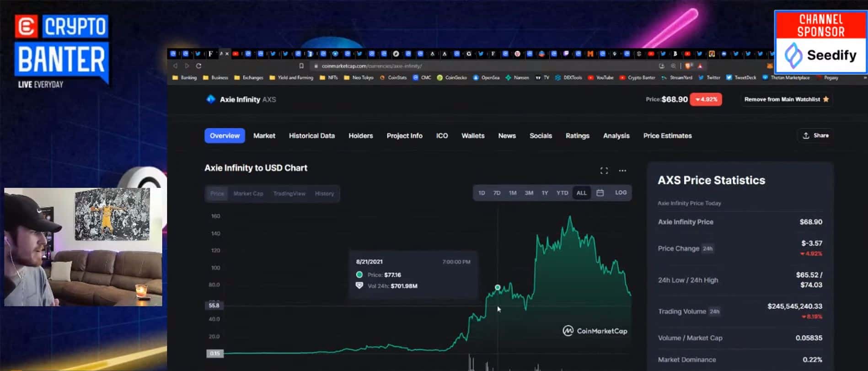Click the Seedify channel sponsor banner

(820, 42)
